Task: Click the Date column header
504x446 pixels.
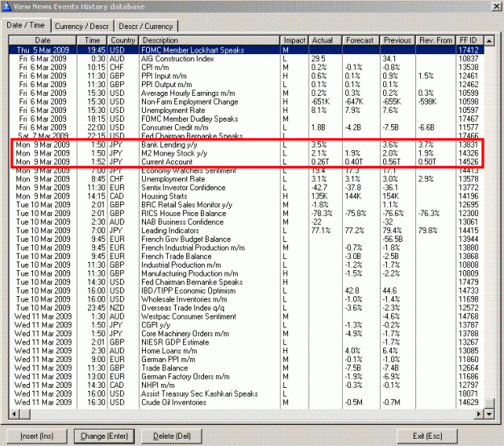Action: pyautogui.click(x=43, y=40)
